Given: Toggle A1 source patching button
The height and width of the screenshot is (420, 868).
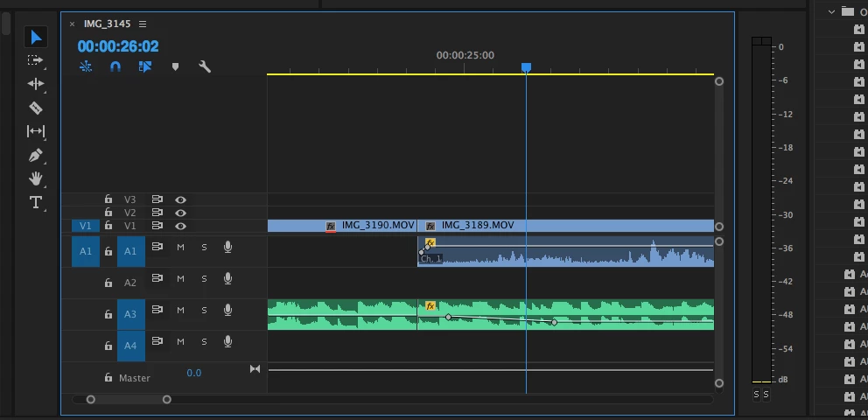Looking at the screenshot, I should (x=85, y=251).
